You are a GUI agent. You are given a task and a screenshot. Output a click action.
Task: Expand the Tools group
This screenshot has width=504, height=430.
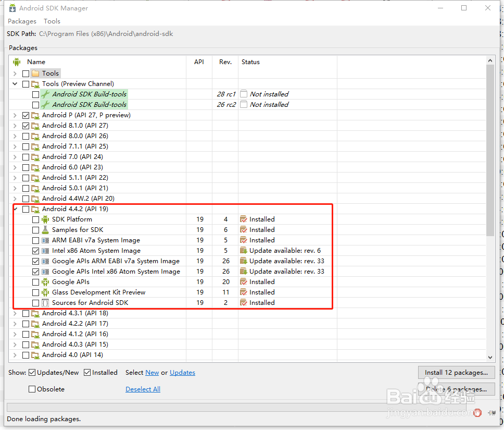15,73
